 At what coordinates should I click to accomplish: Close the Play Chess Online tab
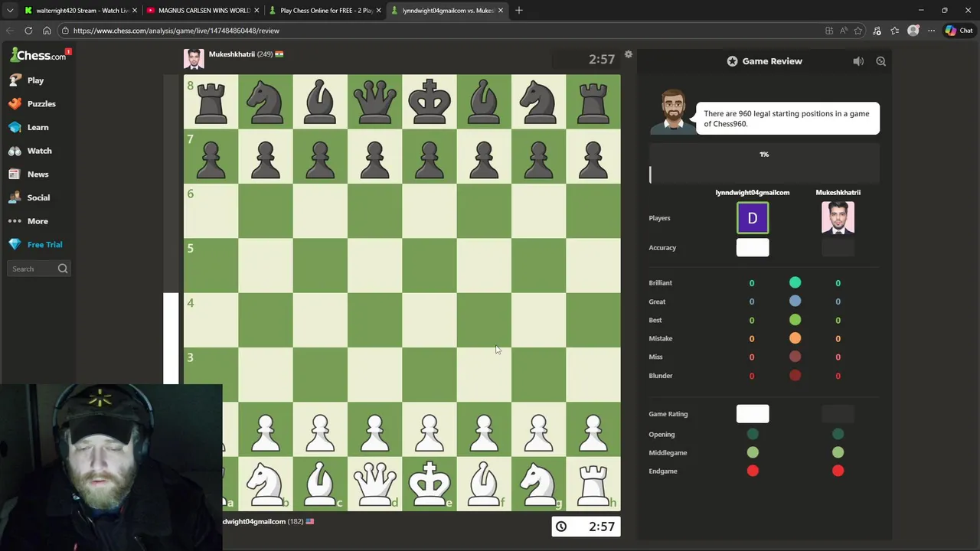coord(378,10)
